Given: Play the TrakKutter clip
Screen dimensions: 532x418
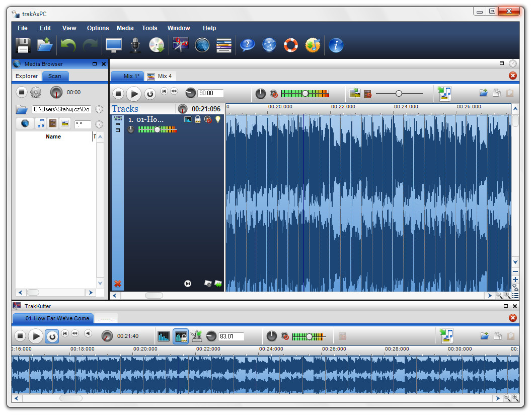Looking at the screenshot, I should (36, 336).
